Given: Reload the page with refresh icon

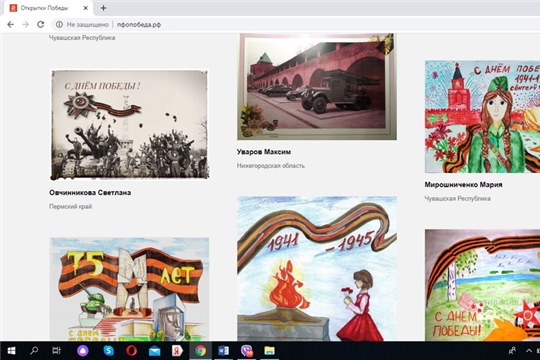Looking at the screenshot, I should pos(41,24).
